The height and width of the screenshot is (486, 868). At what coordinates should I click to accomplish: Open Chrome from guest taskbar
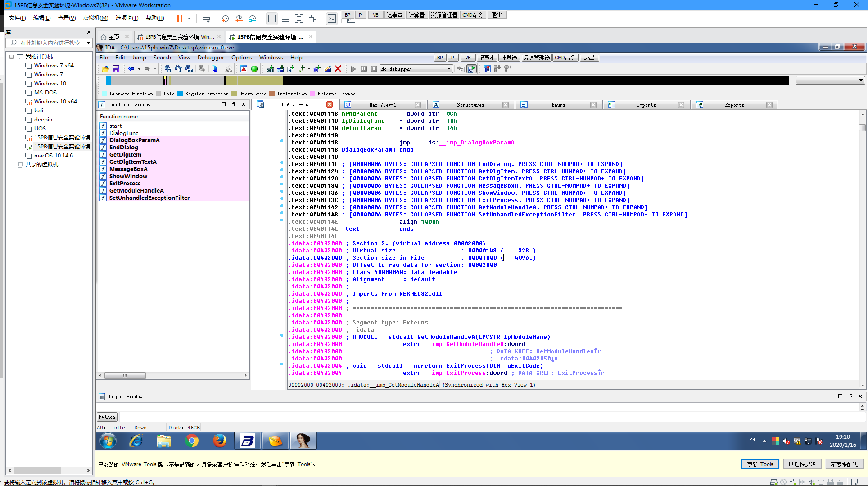(x=192, y=441)
